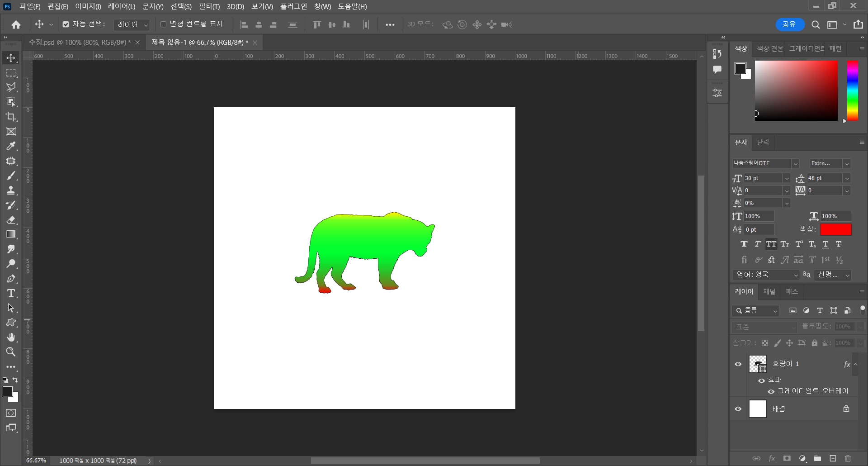Activate the Horizontal Type tool

tap(11, 293)
